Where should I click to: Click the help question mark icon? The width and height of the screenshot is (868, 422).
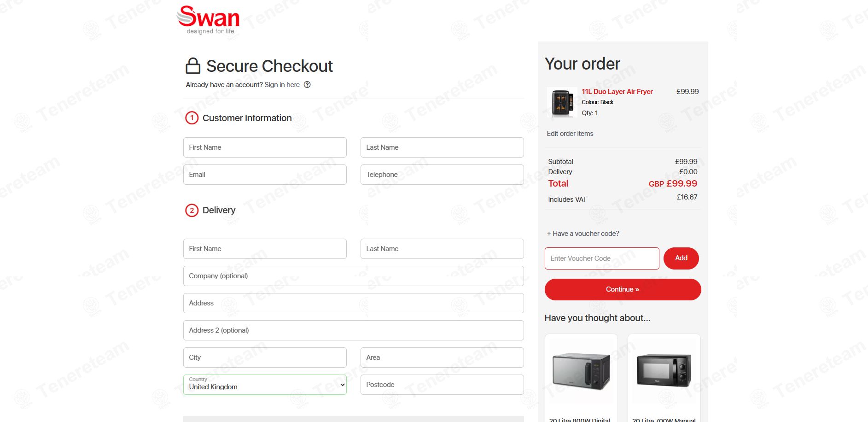tap(307, 85)
